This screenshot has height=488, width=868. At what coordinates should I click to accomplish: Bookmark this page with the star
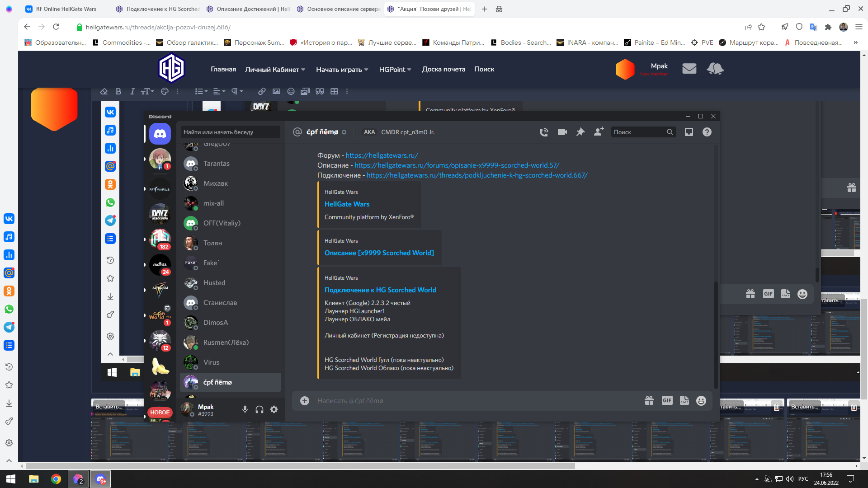761,27
